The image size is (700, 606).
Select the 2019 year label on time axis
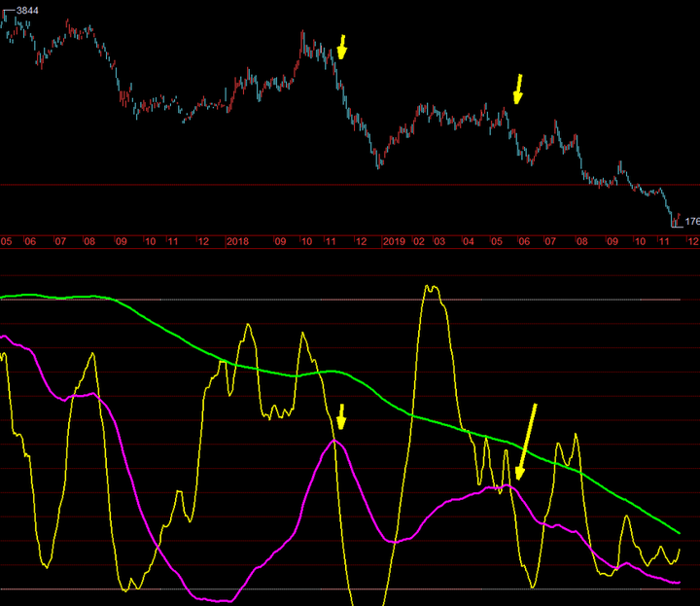(394, 241)
